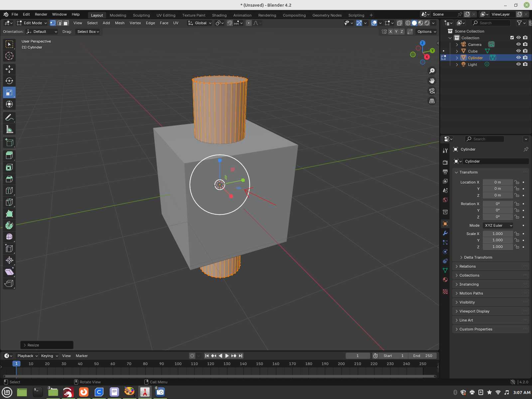
Task: Select the Transform tool
Action: (9, 104)
